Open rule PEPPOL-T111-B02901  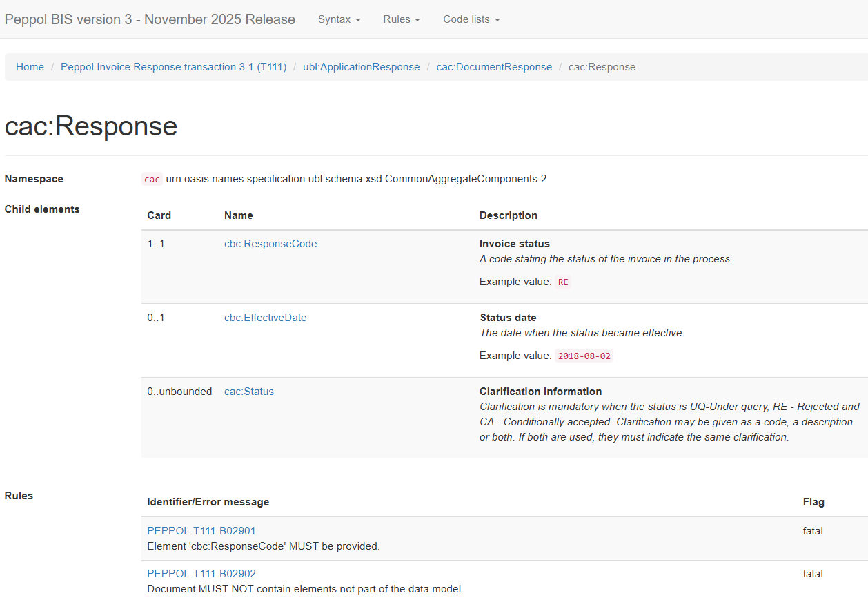pos(201,531)
